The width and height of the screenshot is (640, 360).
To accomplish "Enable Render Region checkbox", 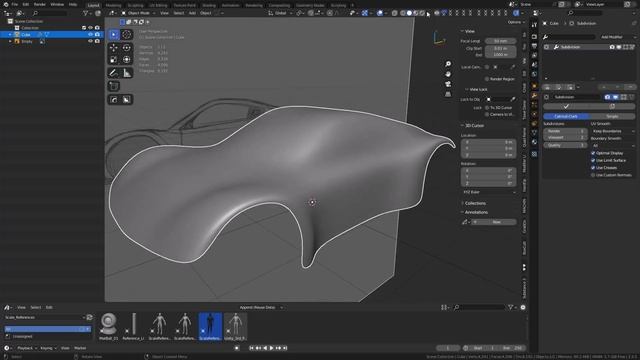I will pyautogui.click(x=487, y=79).
